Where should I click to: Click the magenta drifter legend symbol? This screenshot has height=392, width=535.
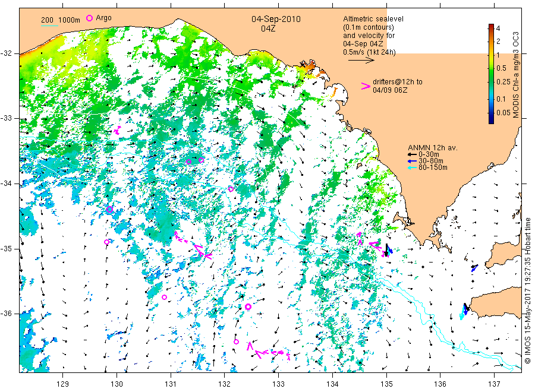pyautogui.click(x=366, y=86)
